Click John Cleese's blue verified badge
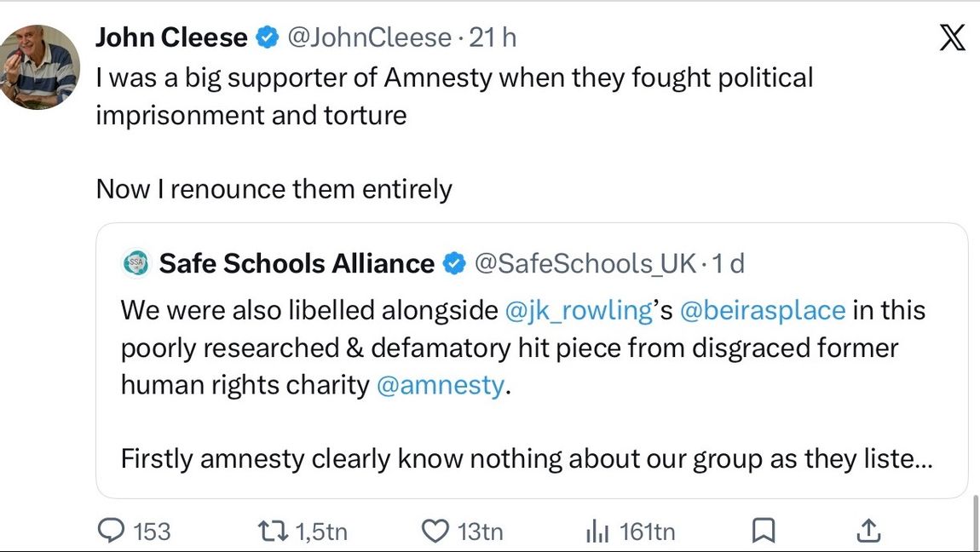980x552 pixels. tap(268, 37)
